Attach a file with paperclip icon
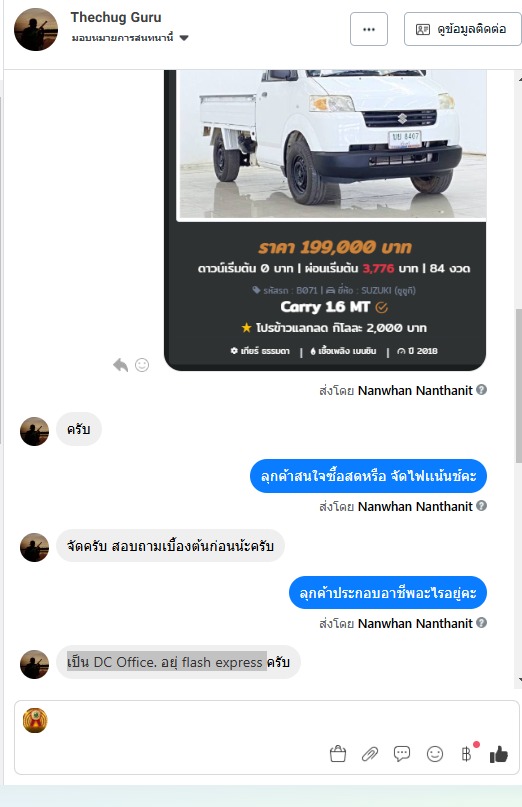 (370, 755)
